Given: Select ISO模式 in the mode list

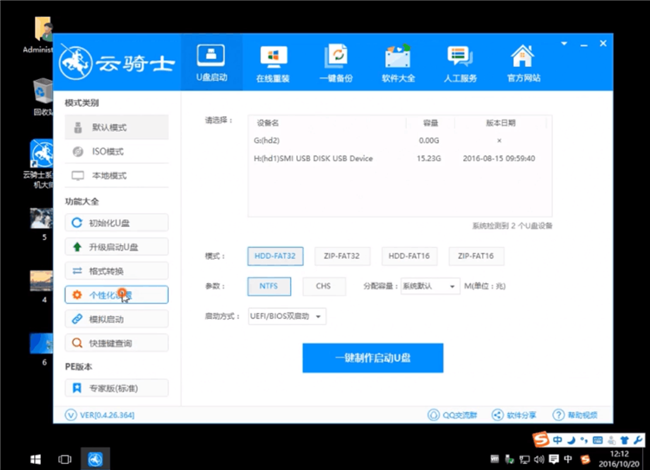Looking at the screenshot, I should tap(116, 152).
